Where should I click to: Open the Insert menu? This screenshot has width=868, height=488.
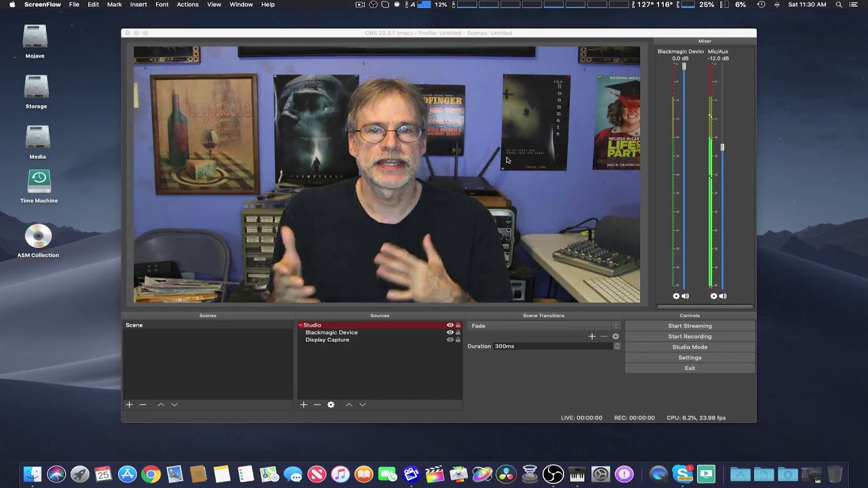138,5
